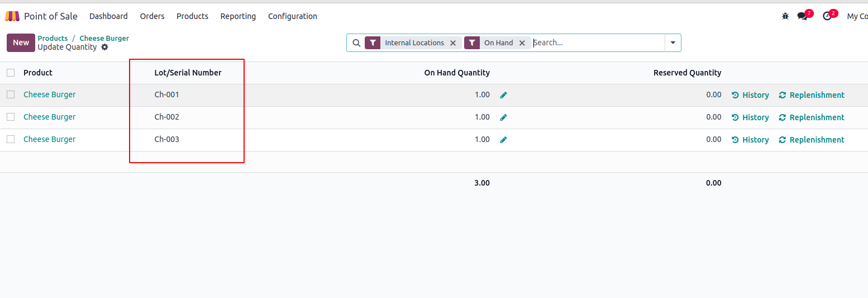Viewport: 868px width, 298px height.
Task: Click the pencil edit icon for Ch-001
Action: pos(503,95)
